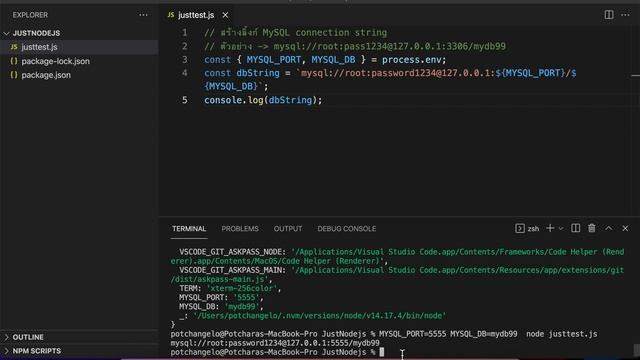Screen dimensions: 640x360
Task: Open the launch profile dropdown arrow
Action: 561,229
